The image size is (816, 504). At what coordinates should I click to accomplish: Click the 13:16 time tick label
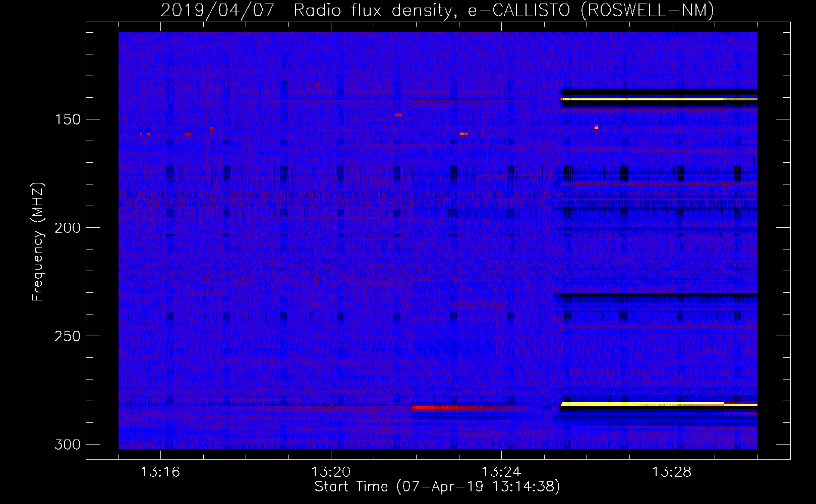pos(160,472)
